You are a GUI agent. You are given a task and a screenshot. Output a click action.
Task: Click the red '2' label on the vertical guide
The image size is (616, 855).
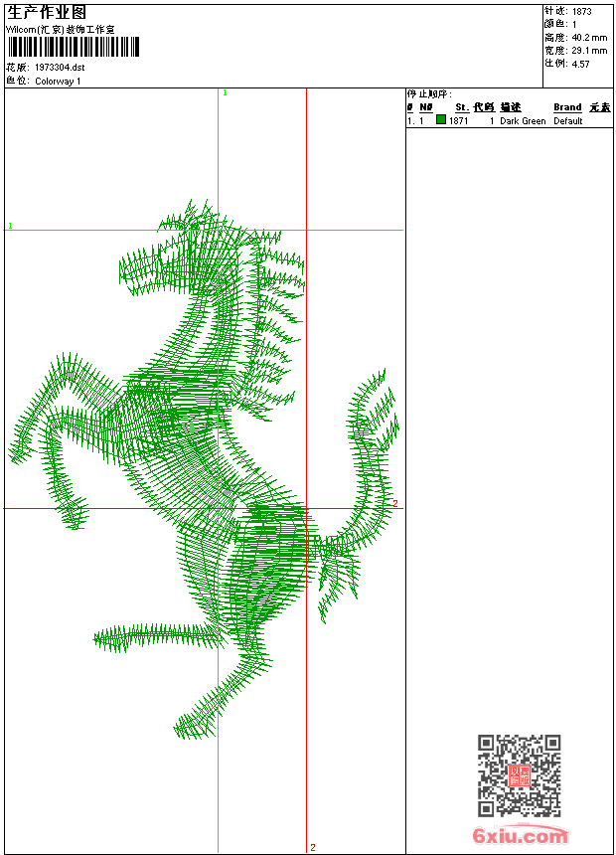(x=313, y=847)
